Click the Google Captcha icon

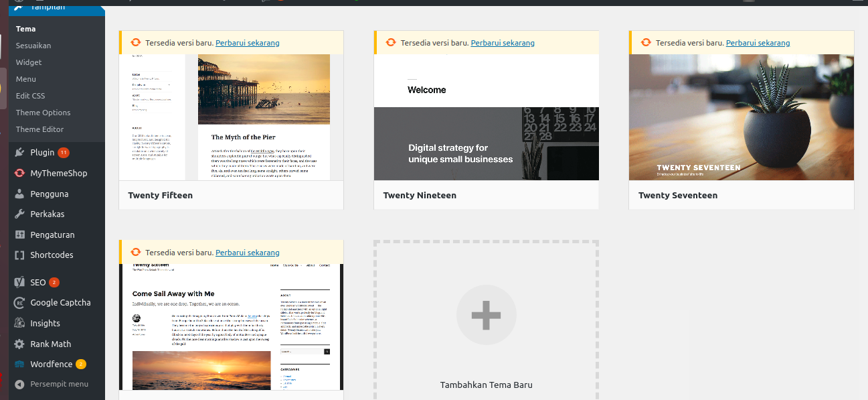tap(19, 302)
